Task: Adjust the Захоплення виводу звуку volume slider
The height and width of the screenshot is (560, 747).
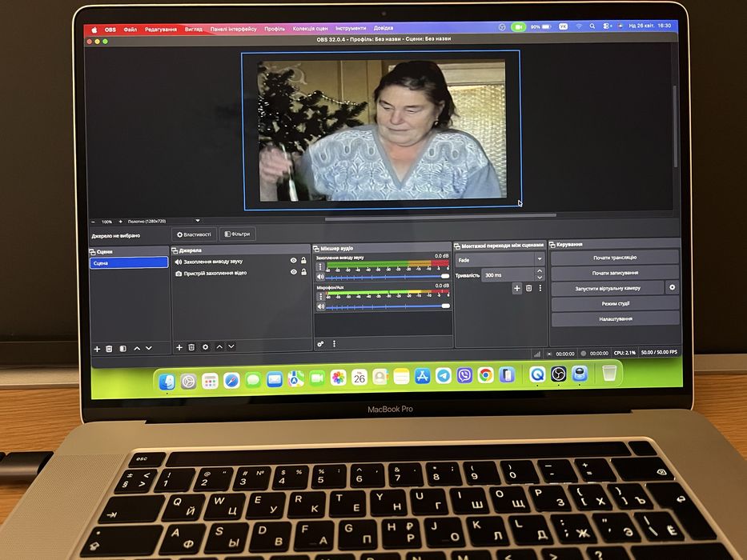Action: (388, 276)
